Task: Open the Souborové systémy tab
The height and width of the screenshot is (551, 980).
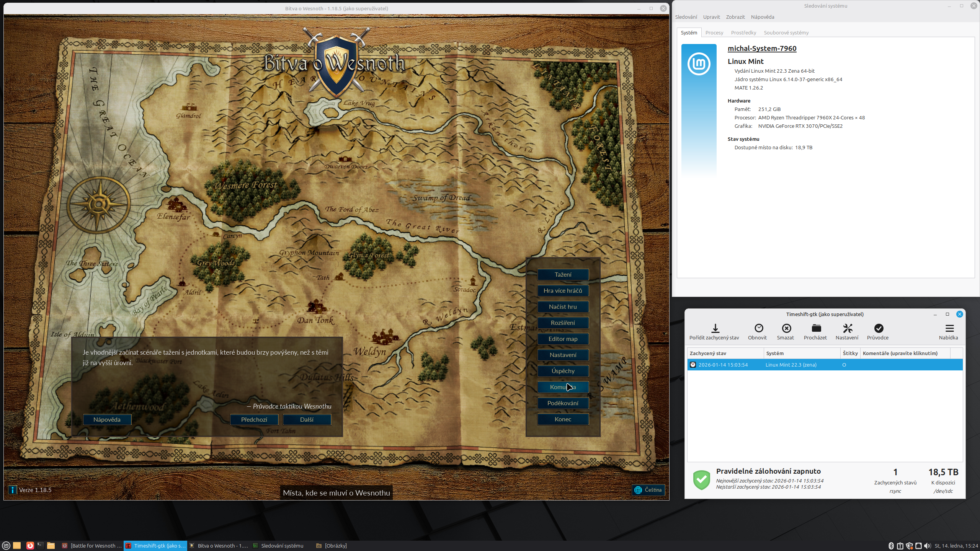Action: tap(786, 33)
